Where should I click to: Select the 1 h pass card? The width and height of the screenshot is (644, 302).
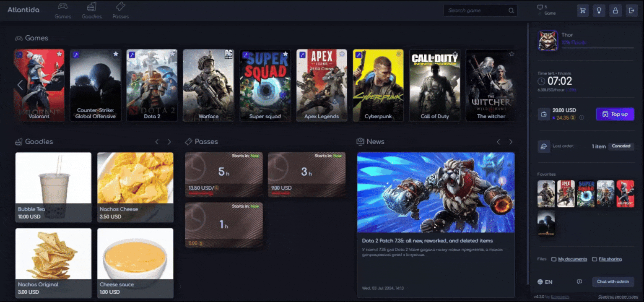click(224, 225)
